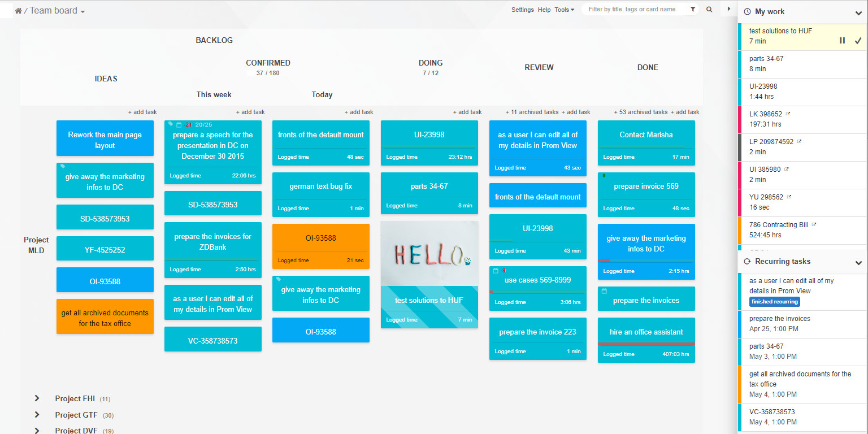Click the filter icon in the filter field
The width and height of the screenshot is (868, 434).
tap(692, 9)
